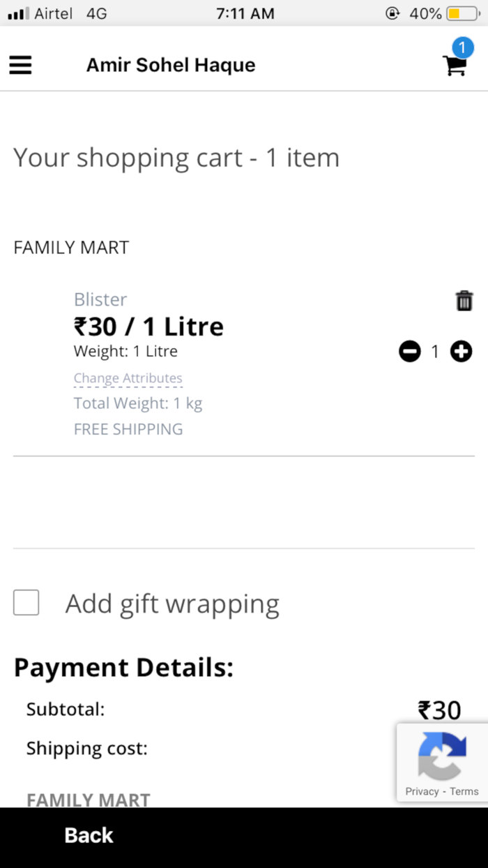Decrease item quantity with minus icon
Screen dimensions: 488x868
tap(410, 352)
